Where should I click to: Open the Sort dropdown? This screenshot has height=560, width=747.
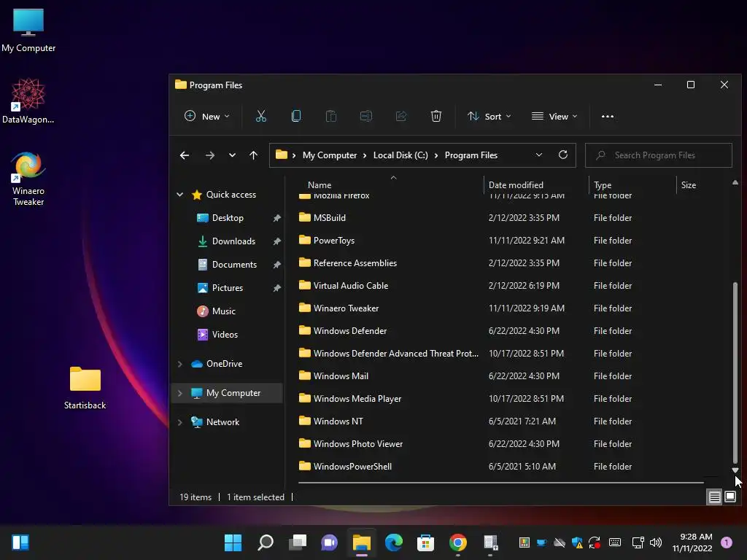(x=489, y=116)
